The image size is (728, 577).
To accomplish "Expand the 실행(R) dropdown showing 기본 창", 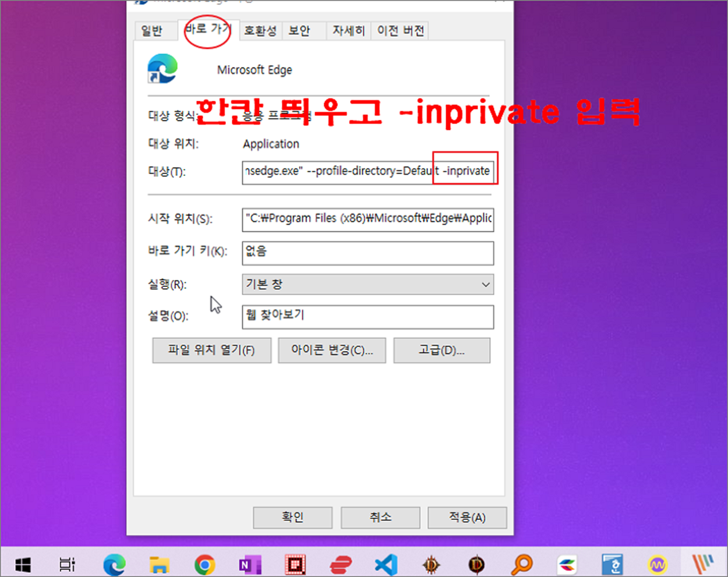I will pyautogui.click(x=367, y=285).
